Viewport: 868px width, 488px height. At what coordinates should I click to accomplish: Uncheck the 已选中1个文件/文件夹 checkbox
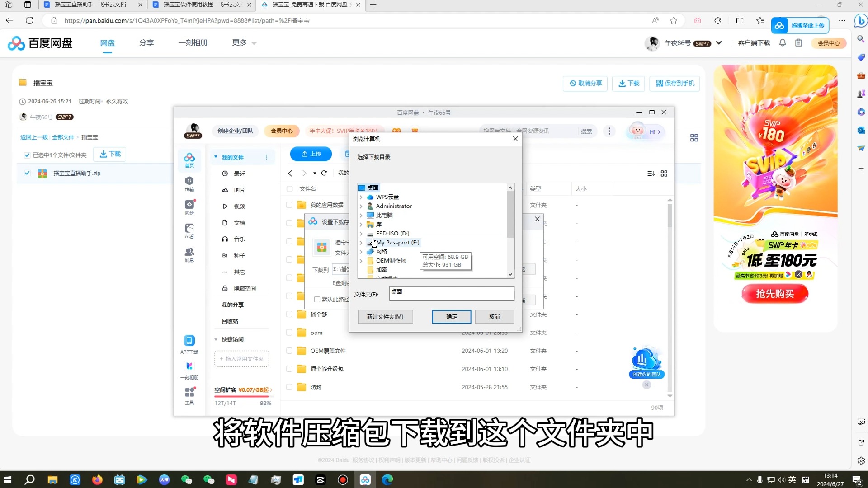27,155
